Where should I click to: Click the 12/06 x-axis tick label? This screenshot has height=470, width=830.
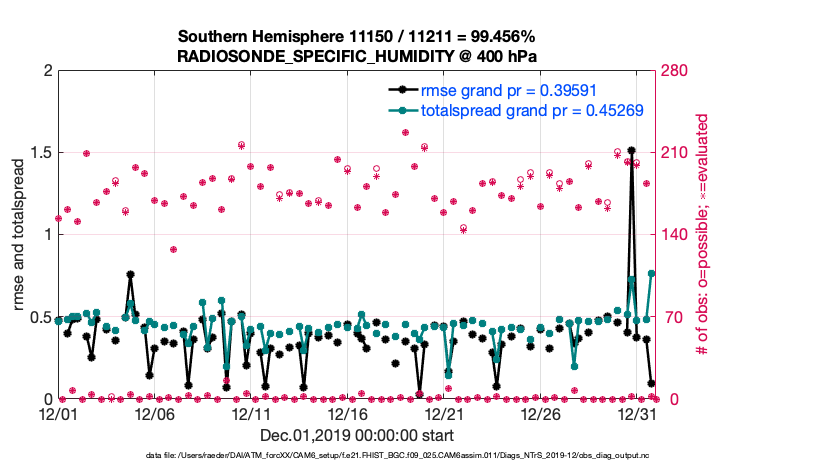[154, 414]
